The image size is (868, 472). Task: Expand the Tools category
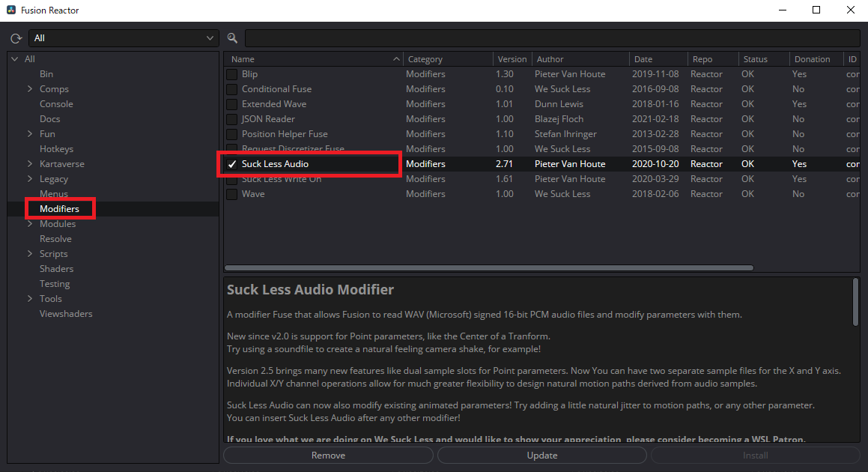[30, 298]
